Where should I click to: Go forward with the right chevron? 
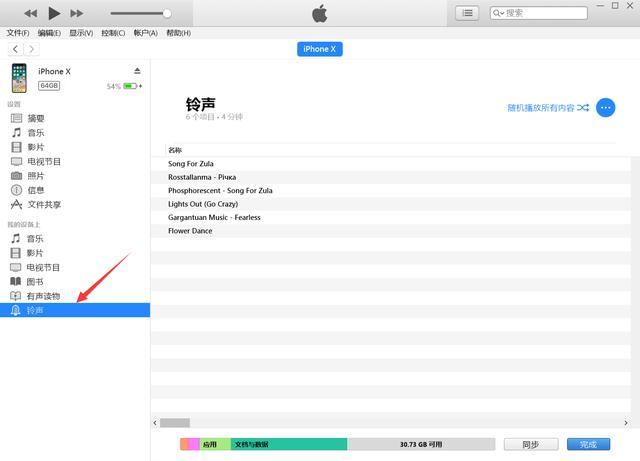click(x=31, y=49)
